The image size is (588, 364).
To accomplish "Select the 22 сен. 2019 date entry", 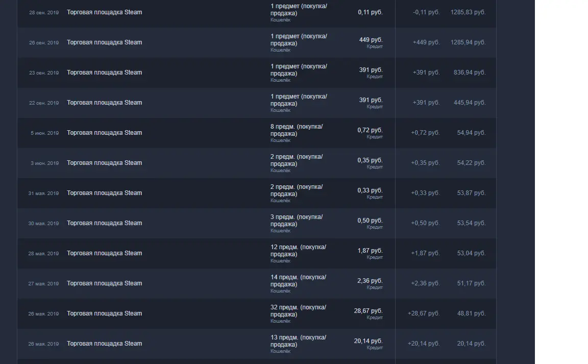I will coord(44,103).
